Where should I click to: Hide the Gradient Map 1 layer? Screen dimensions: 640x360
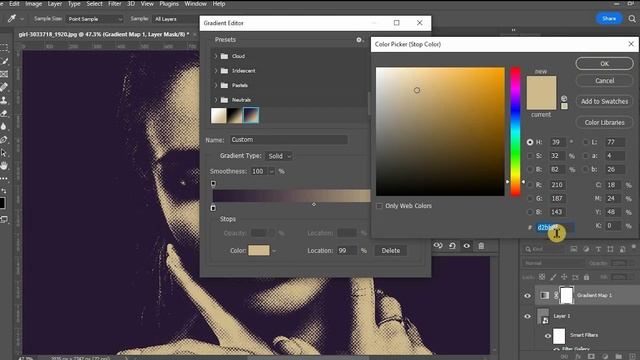pyautogui.click(x=527, y=296)
